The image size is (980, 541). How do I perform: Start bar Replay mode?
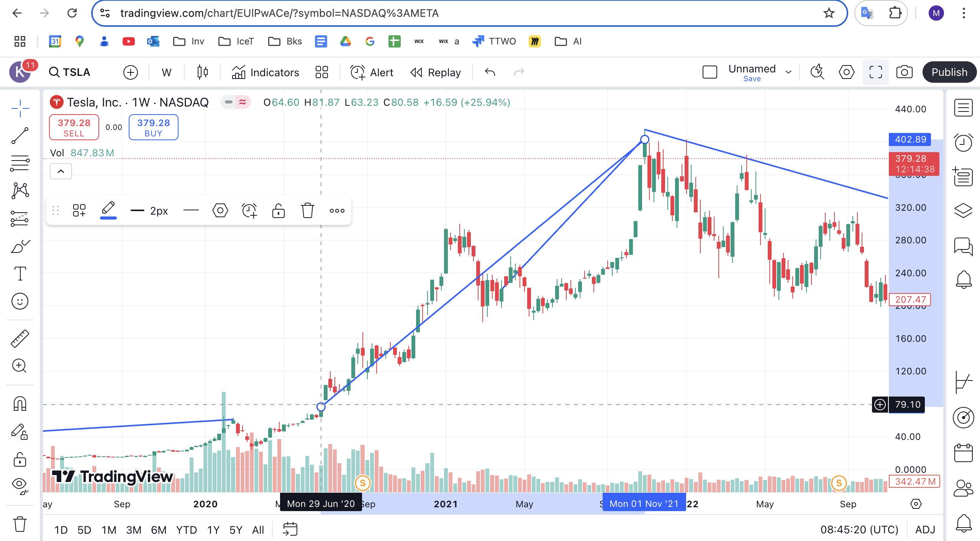click(436, 72)
